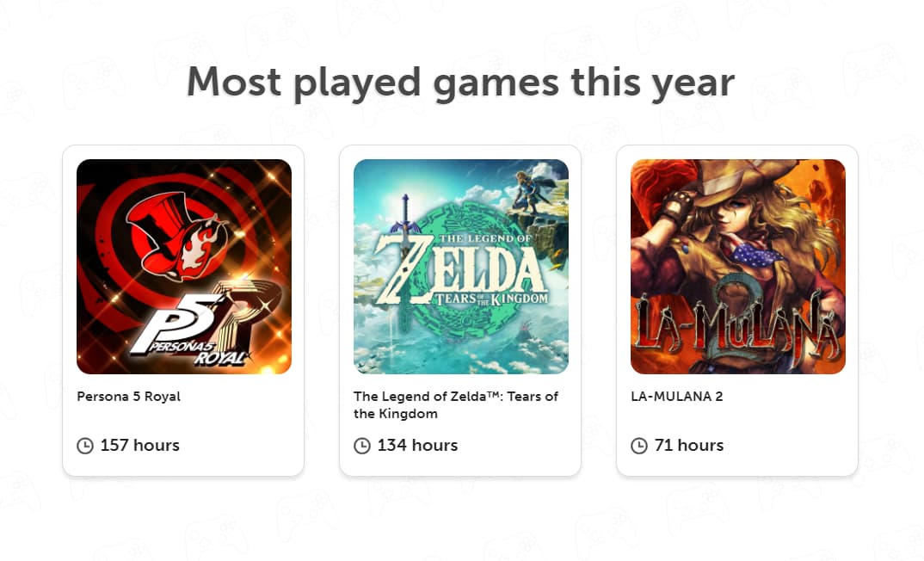Click the 157 hours playtime text

point(139,446)
